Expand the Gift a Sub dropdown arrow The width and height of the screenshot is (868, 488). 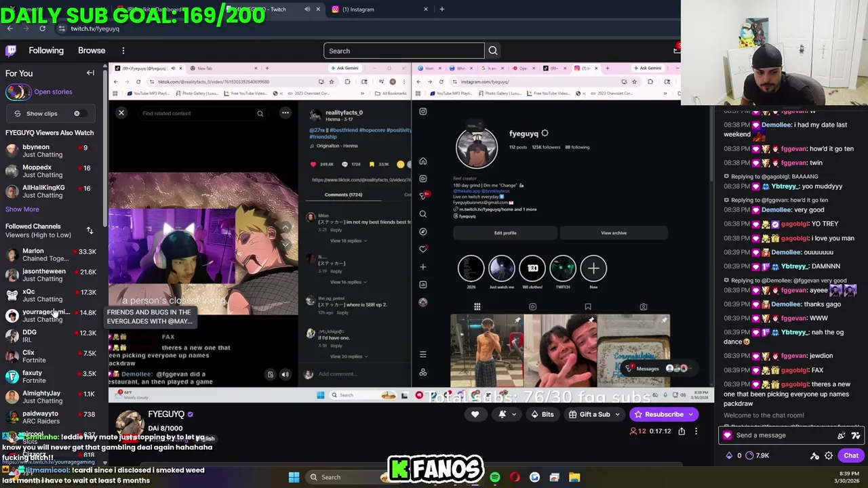pyautogui.click(x=618, y=414)
